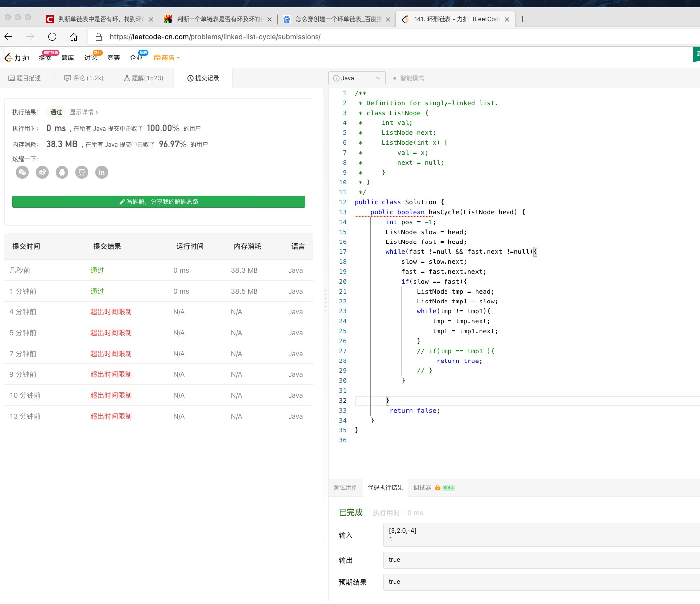This screenshot has height=604, width=700.
Task: Open 竞赛 in the navigation bar
Action: pyautogui.click(x=114, y=58)
